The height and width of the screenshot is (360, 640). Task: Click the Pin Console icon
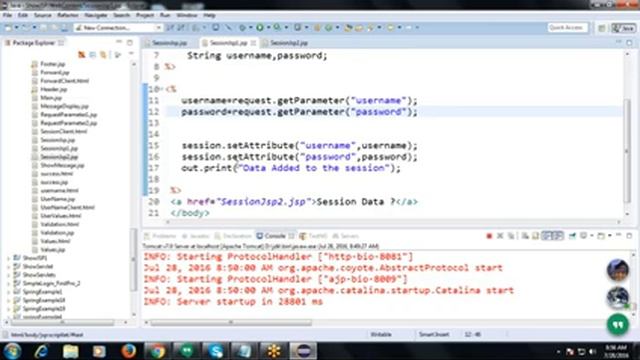pos(572,236)
